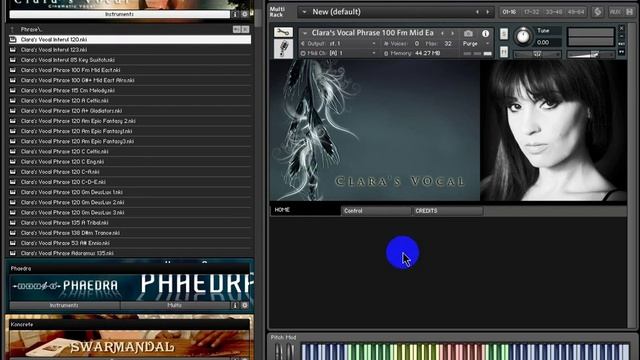
Task: Click the Swarmandal library banner
Action: (130, 344)
